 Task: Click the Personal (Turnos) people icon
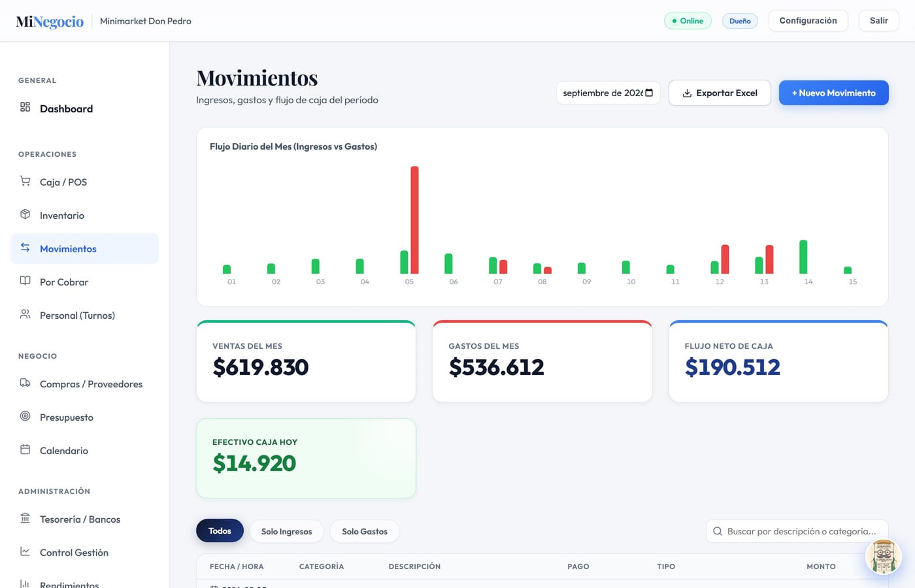tap(25, 314)
